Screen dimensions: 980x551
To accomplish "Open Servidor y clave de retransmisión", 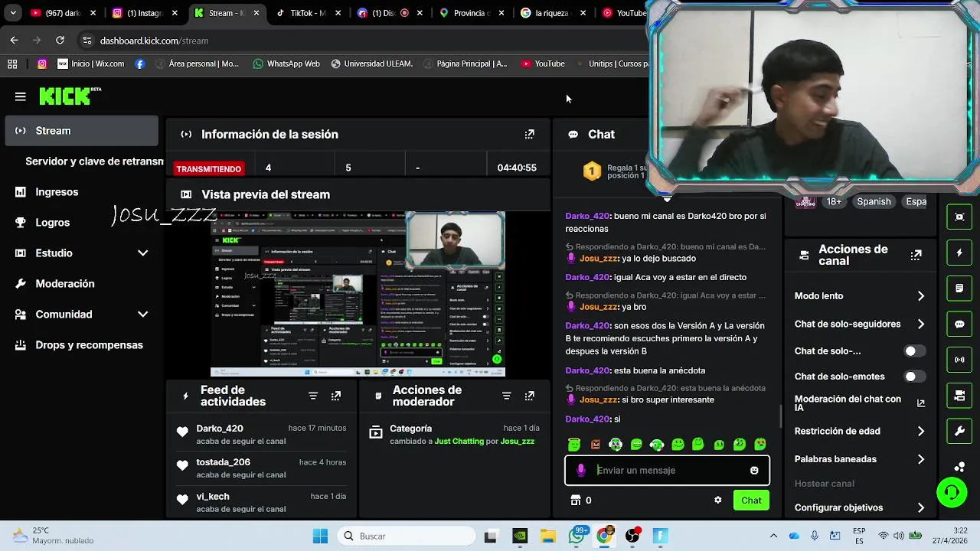I will 94,161.
